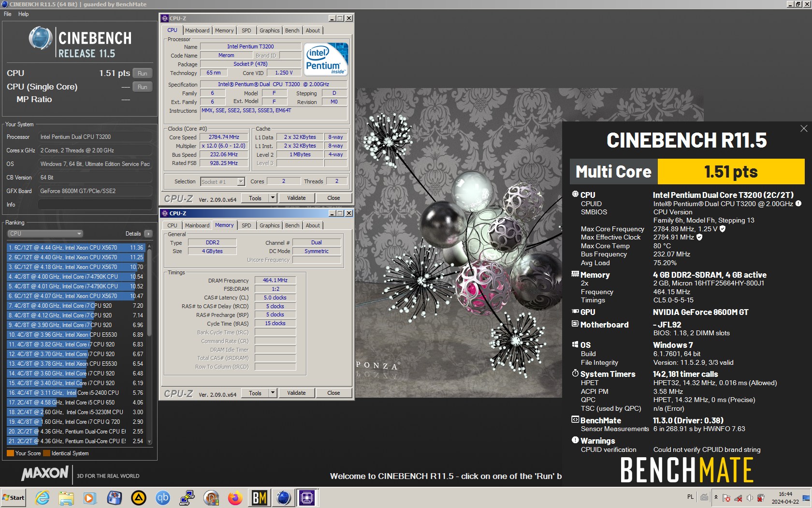Click the Action Center flag tray icon

point(726,498)
